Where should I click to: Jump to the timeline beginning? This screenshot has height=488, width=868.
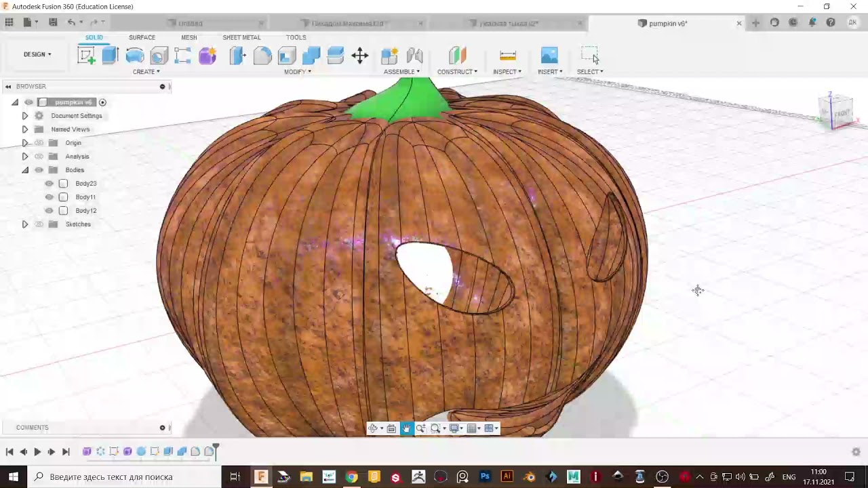coord(9,451)
